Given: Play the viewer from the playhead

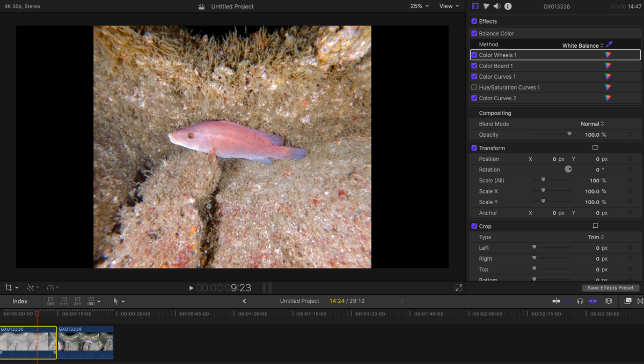Looking at the screenshot, I should tap(192, 288).
